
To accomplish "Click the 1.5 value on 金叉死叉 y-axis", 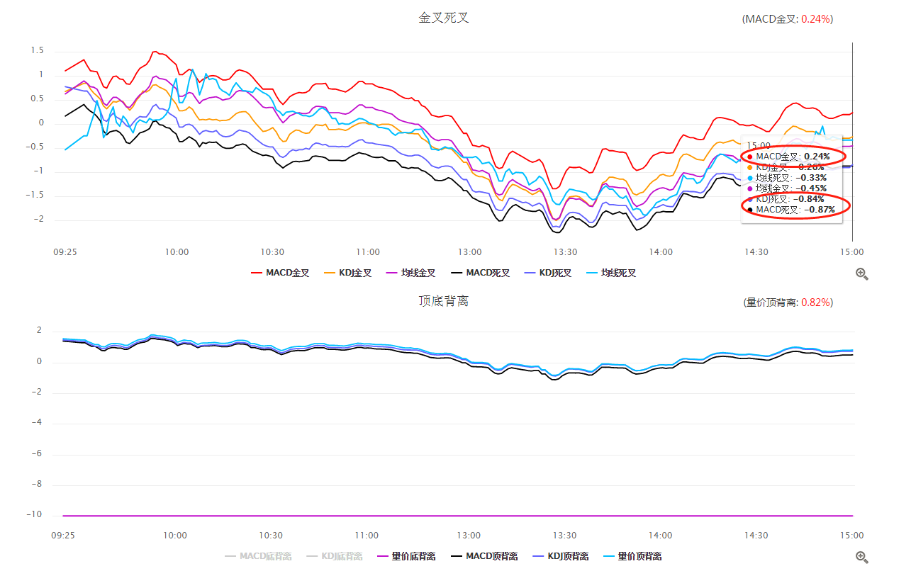I will tap(37, 50).
